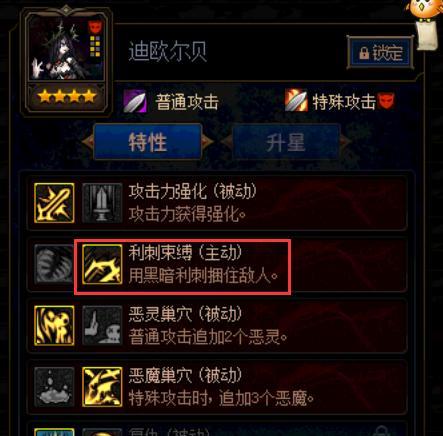Screen dimensions: 443x436
Task: Open the 升星 tab
Action: pos(286,143)
